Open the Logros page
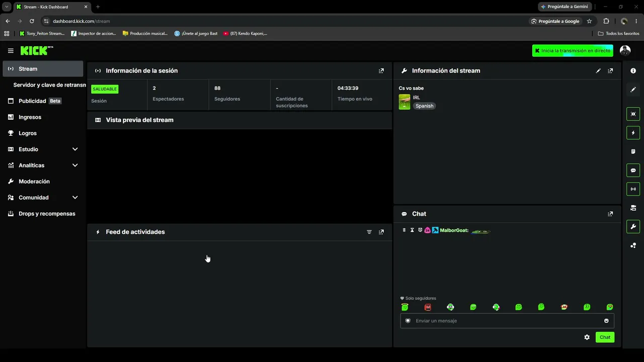 [43, 133]
